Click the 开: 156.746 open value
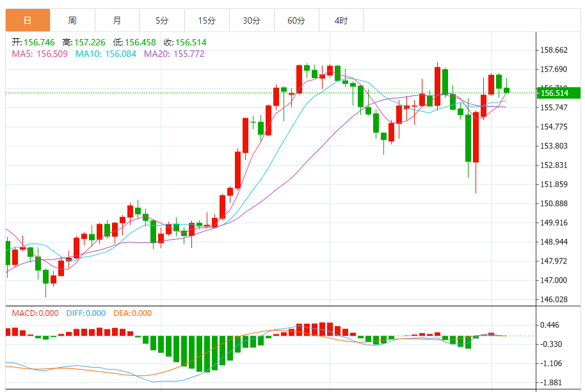 tap(33, 42)
